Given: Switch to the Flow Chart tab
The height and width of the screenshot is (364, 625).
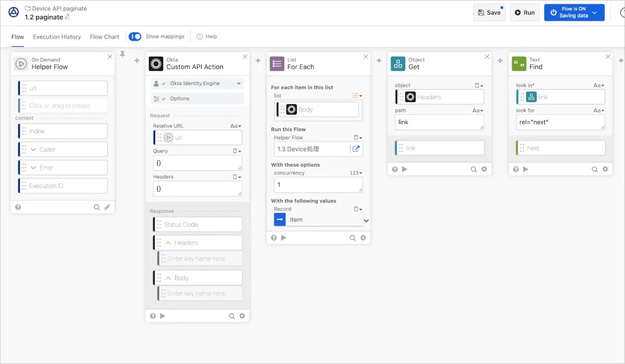Looking at the screenshot, I should [x=104, y=36].
